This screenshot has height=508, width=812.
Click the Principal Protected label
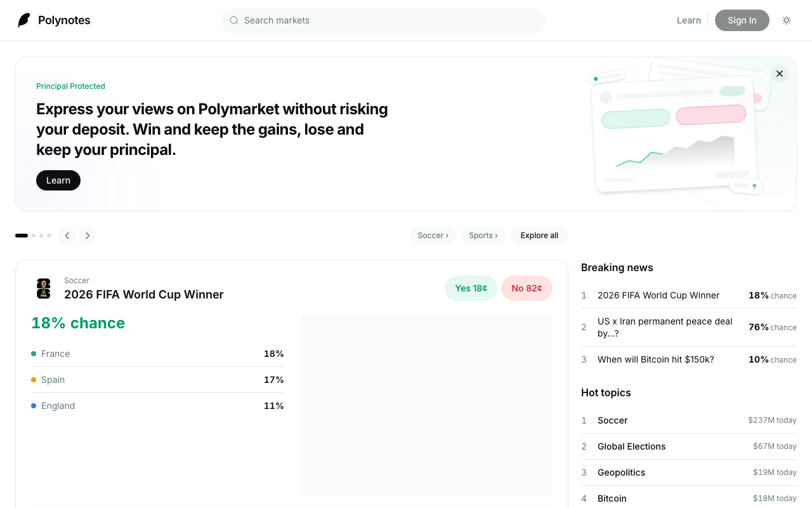(x=70, y=86)
